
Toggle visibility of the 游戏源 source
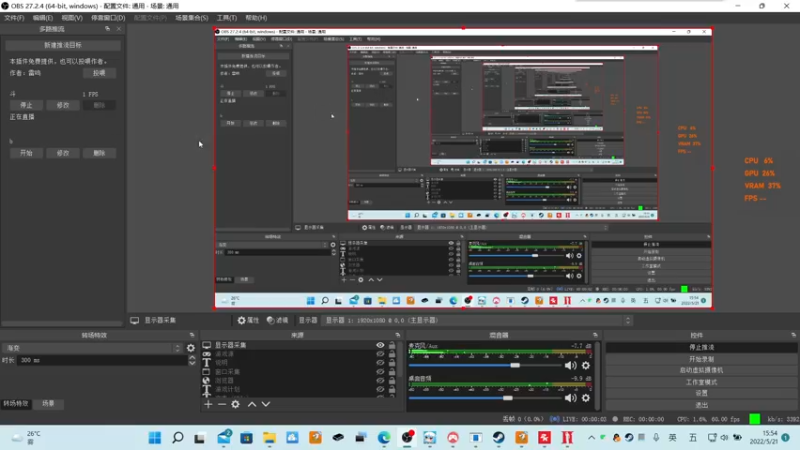click(380, 354)
